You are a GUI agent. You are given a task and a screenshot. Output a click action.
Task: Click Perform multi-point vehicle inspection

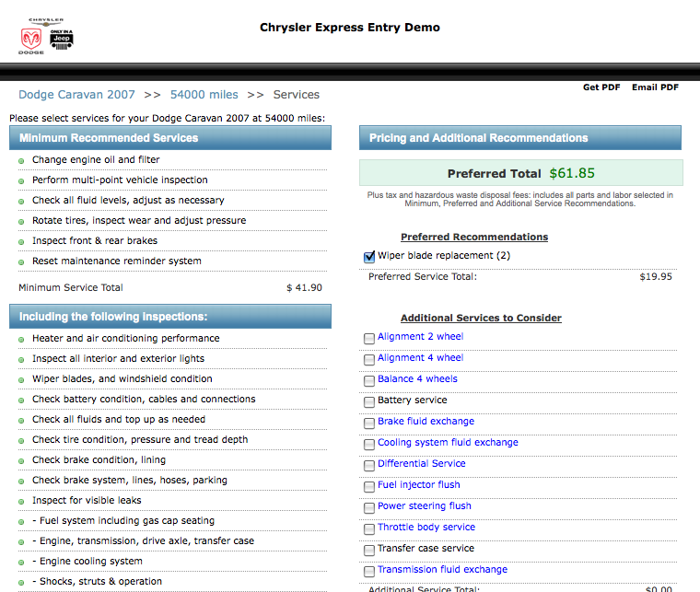[x=120, y=180]
